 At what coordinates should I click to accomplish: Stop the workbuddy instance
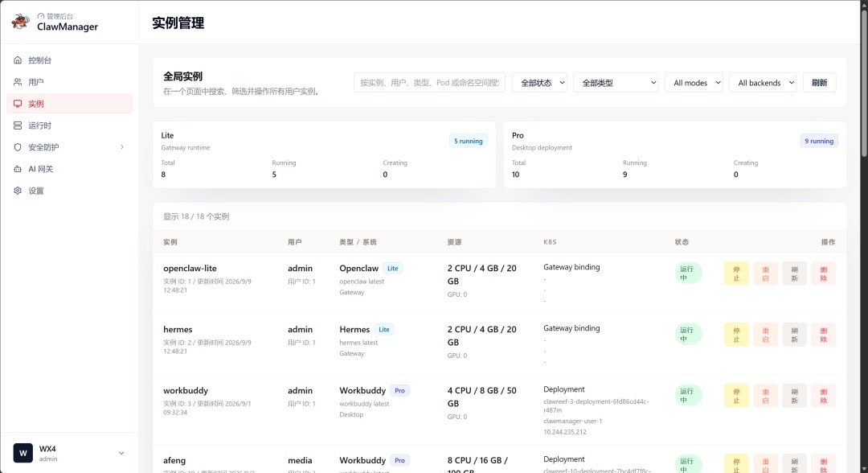(736, 396)
